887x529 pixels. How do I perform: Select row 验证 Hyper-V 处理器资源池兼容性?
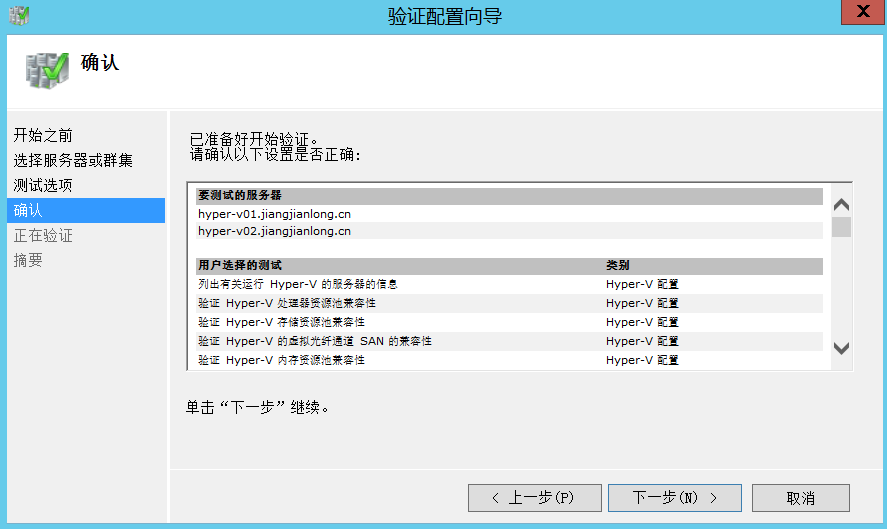pos(509,303)
